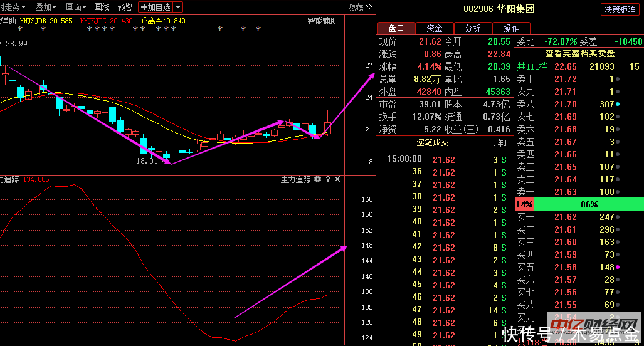This screenshot has height=346, width=644.
Task: Close the 主力追踪 indicator panel
Action: pyautogui.click(x=337, y=179)
